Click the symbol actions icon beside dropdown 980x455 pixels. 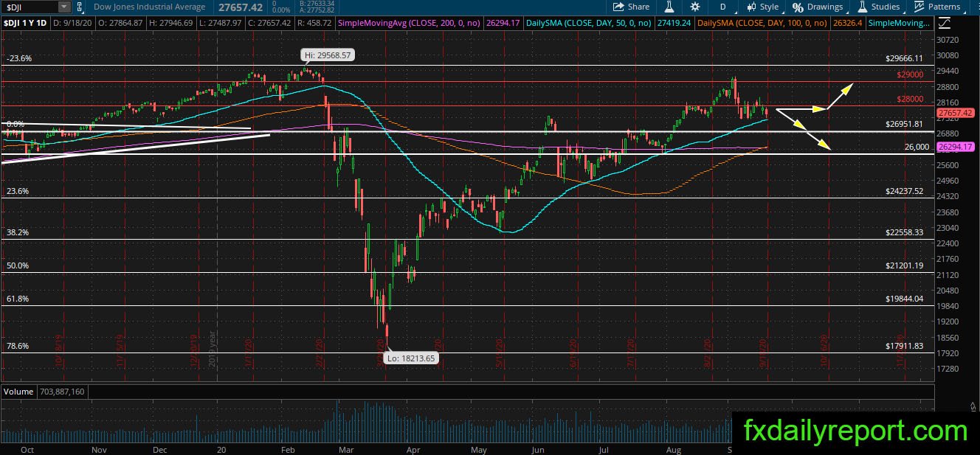[79, 7]
